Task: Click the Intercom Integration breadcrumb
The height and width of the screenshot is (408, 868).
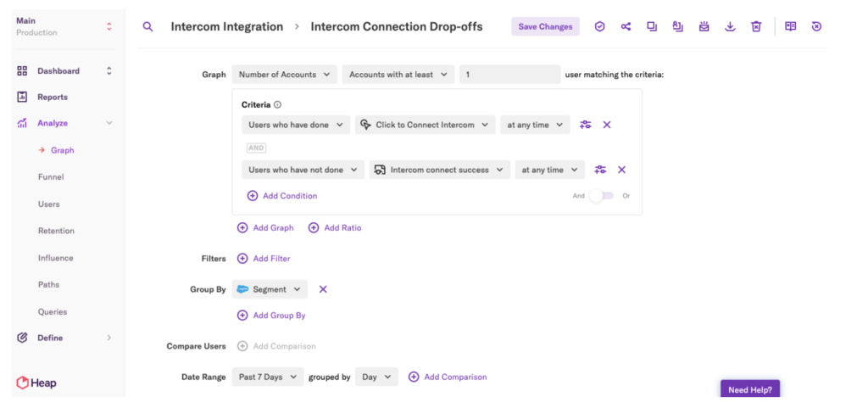Action: (x=227, y=26)
